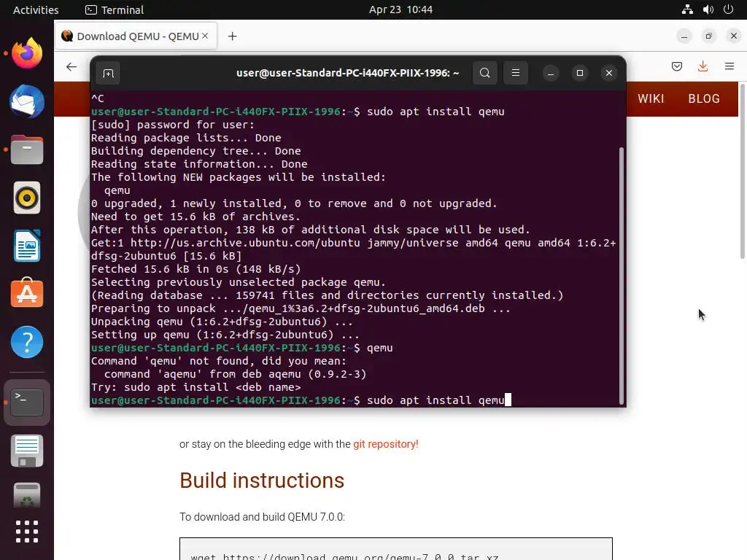747x560 pixels.
Task: Show Firefox downloads panel
Action: pyautogui.click(x=703, y=66)
